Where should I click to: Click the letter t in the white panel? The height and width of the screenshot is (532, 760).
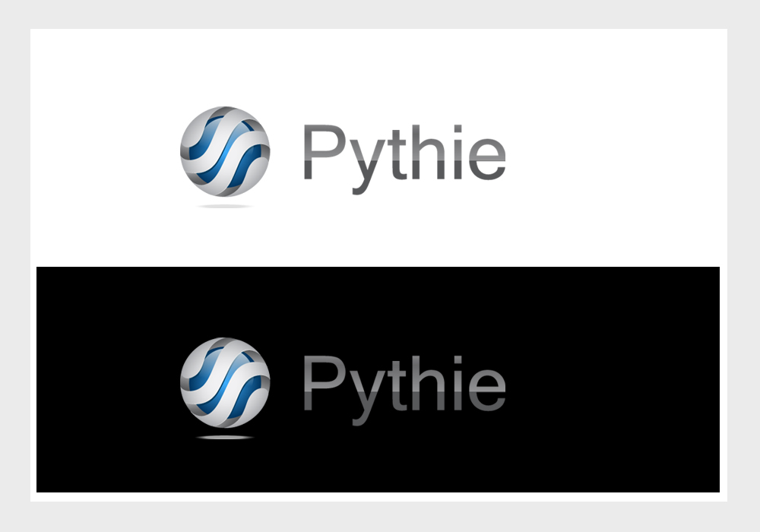point(397,155)
